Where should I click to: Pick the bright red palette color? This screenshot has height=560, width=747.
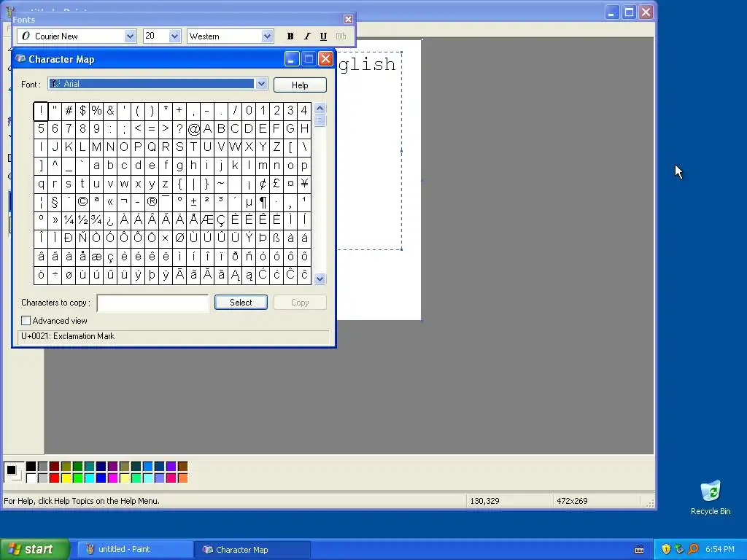point(54,478)
